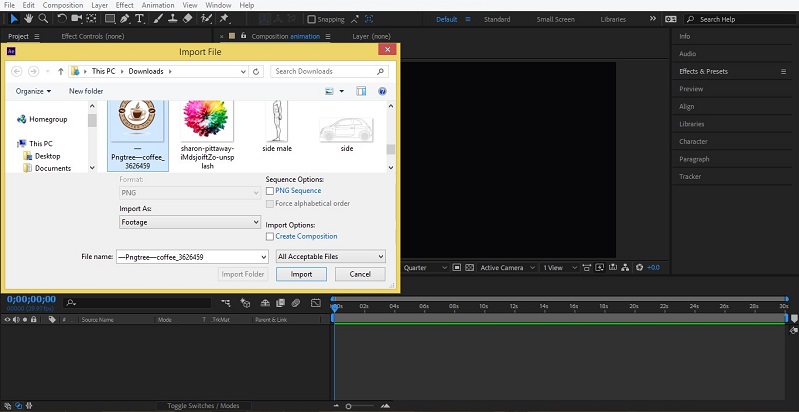Switch to the Small Screen workspace
Screen dimensions: 799x412
555,19
